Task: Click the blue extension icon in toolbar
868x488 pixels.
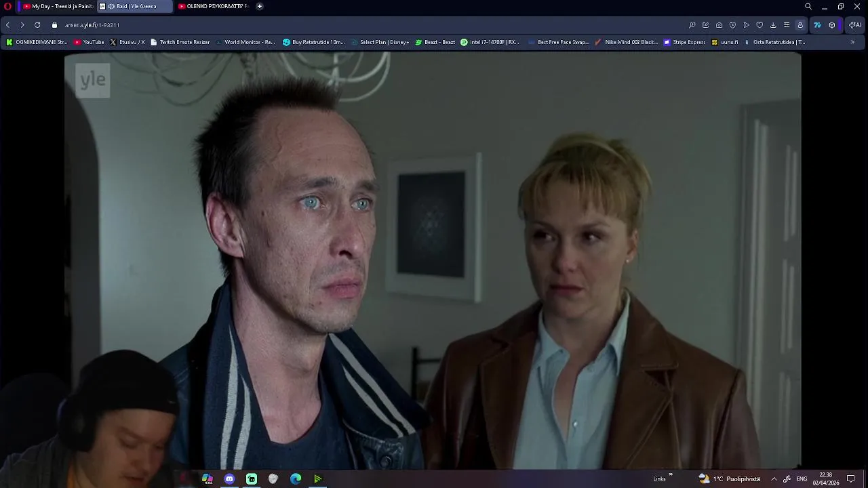Action: (817, 25)
